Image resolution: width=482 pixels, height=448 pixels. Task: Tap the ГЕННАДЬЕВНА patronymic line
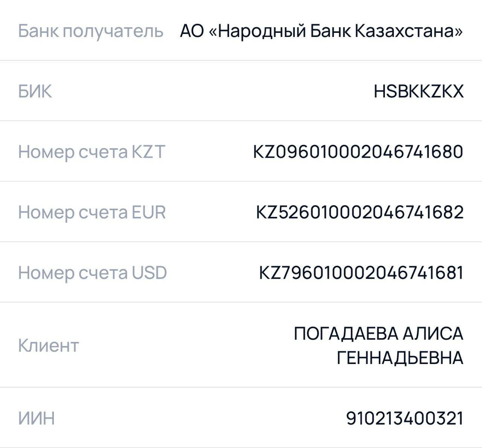400,358
